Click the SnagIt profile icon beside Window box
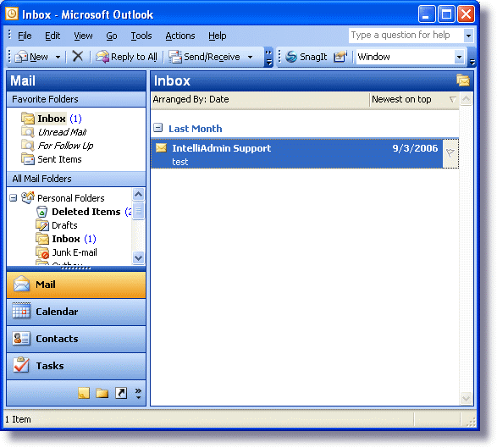 [x=340, y=57]
